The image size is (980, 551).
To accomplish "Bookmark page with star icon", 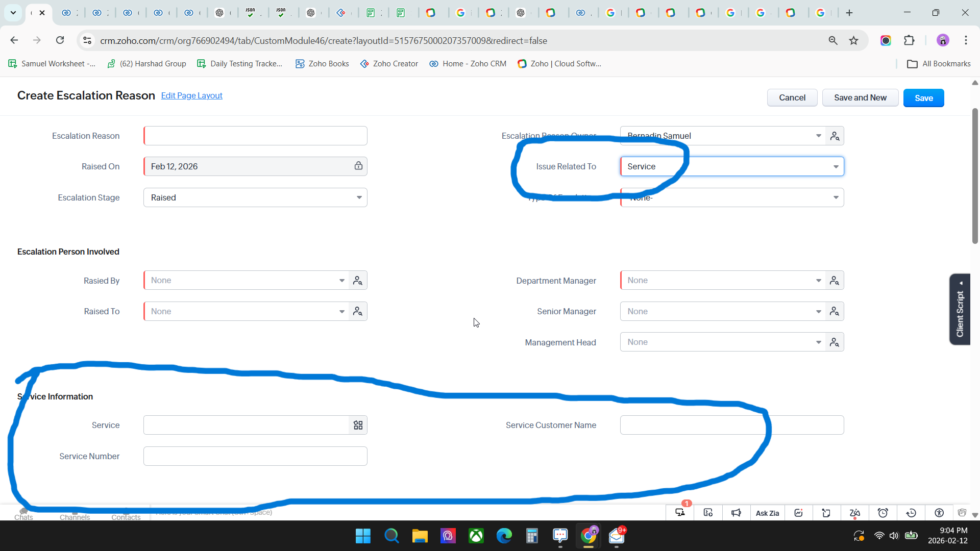I will point(853,40).
